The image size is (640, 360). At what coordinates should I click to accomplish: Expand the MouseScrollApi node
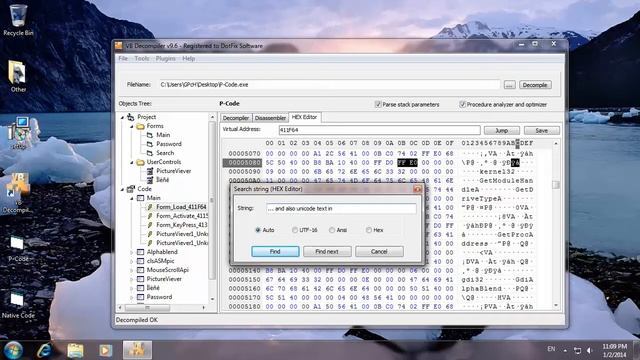click(131, 270)
